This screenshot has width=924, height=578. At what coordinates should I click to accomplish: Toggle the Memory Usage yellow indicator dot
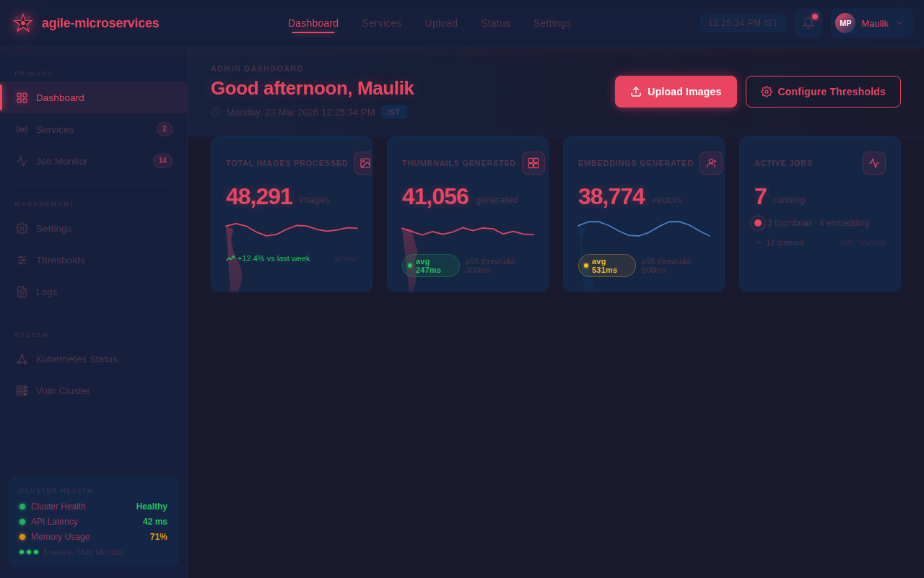[x=21, y=537]
